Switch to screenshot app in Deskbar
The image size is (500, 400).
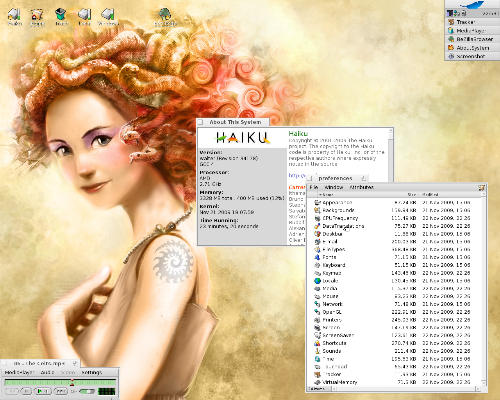pyautogui.click(x=472, y=56)
